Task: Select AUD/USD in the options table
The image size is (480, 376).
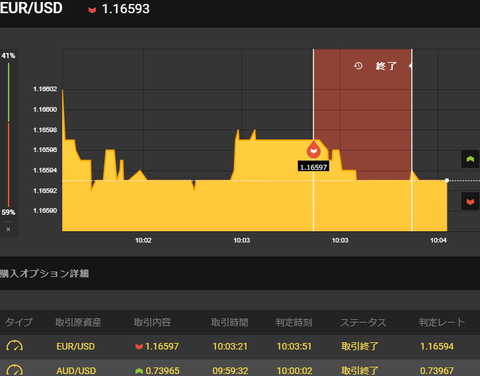Action: click(76, 371)
